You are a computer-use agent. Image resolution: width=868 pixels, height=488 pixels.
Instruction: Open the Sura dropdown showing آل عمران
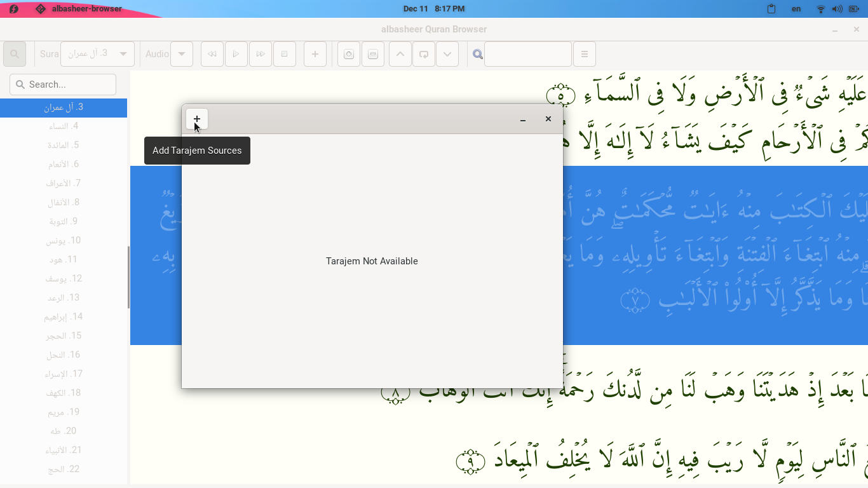click(x=97, y=54)
